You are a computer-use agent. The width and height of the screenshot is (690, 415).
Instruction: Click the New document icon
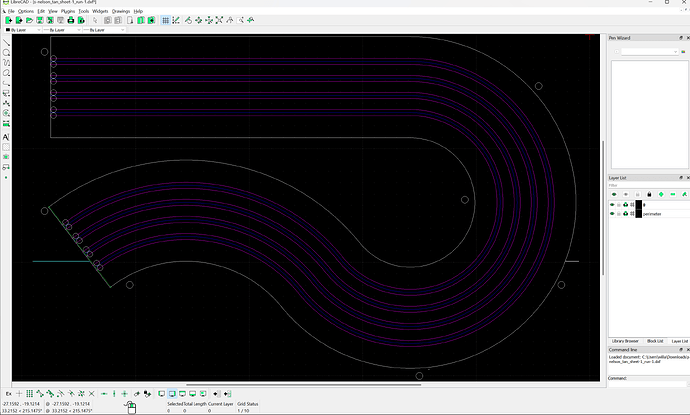pos(8,20)
